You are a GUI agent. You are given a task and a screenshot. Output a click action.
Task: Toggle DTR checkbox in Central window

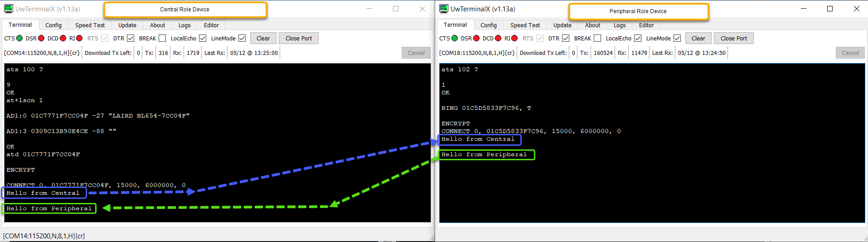tap(131, 38)
